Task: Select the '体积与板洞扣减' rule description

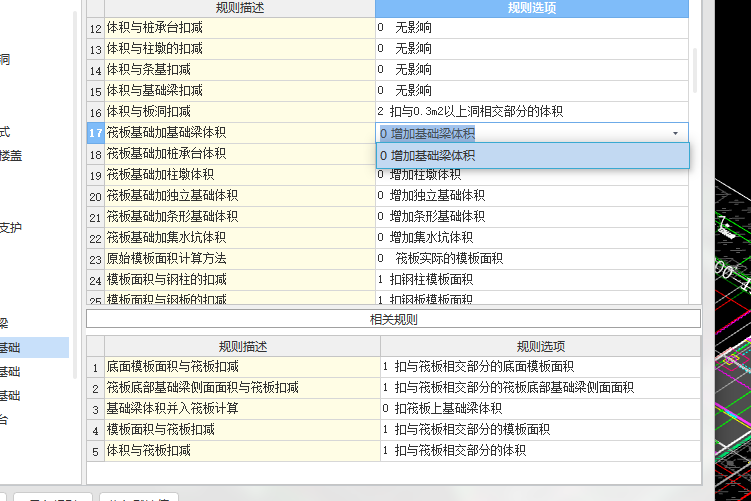Action: pyautogui.click(x=239, y=112)
